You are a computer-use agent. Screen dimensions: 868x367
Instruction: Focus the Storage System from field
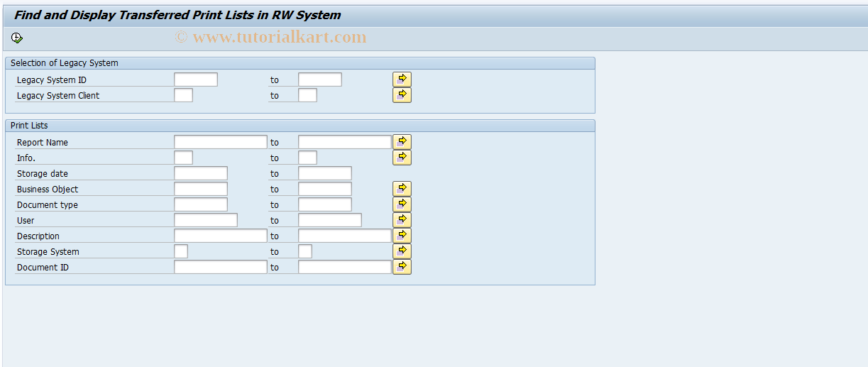click(x=181, y=251)
